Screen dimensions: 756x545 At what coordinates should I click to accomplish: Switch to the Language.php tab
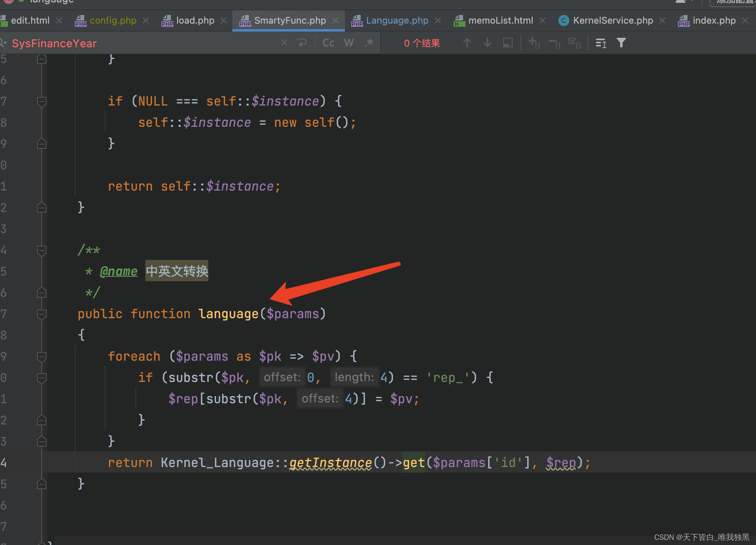click(x=397, y=20)
